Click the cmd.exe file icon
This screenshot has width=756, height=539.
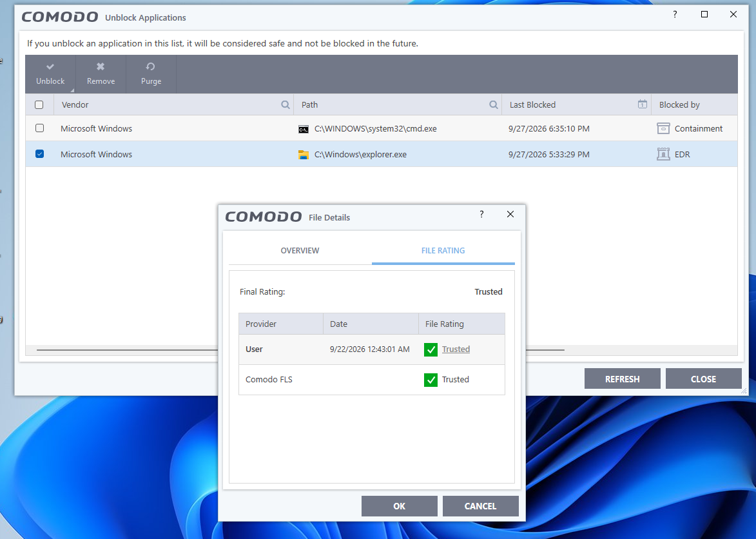[304, 129]
